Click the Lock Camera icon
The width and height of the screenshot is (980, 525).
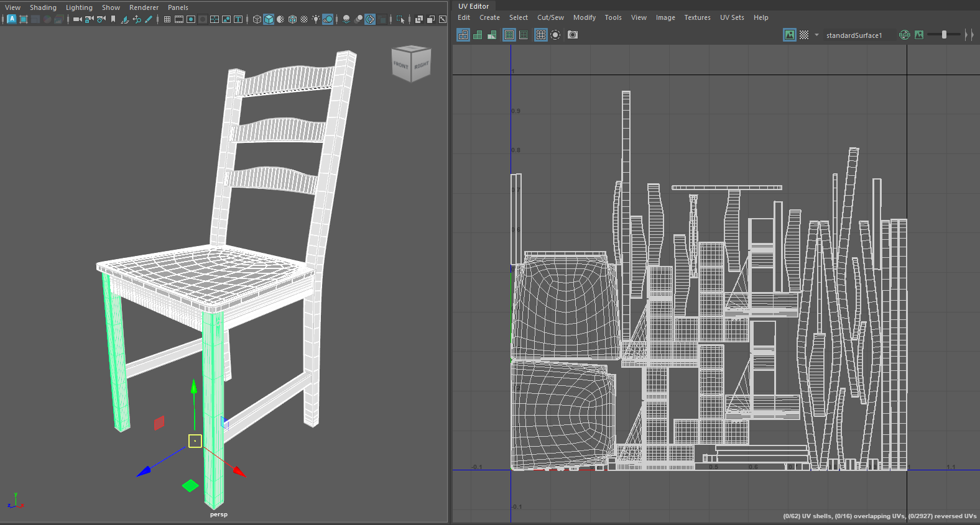click(x=89, y=19)
